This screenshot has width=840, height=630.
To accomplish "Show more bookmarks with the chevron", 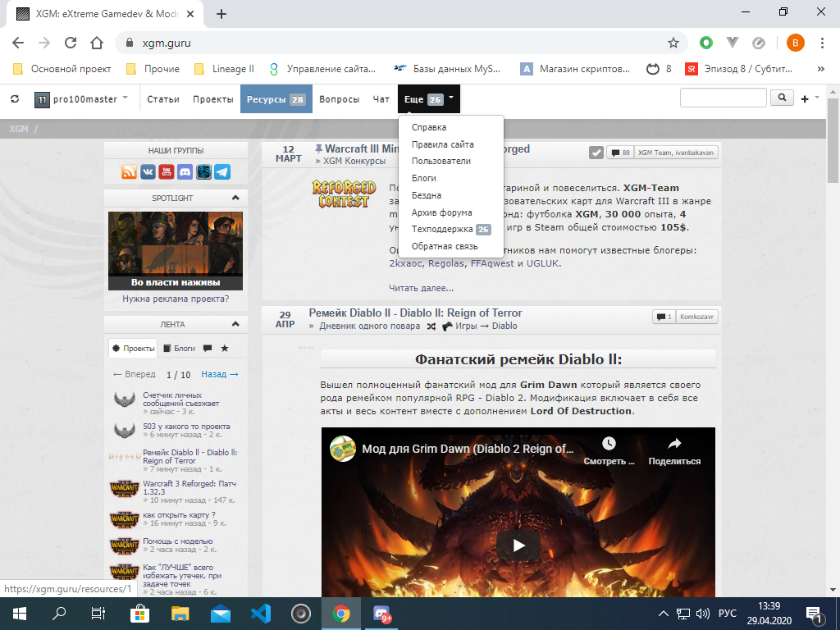I will coord(820,69).
